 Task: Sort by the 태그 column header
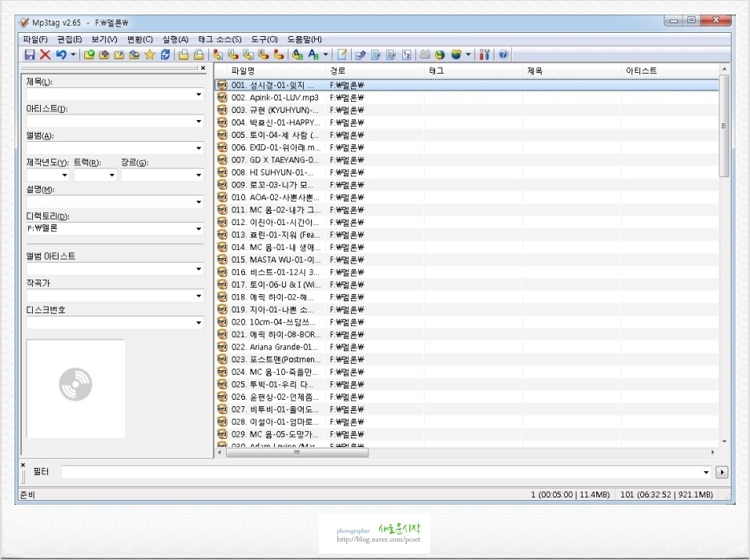474,71
